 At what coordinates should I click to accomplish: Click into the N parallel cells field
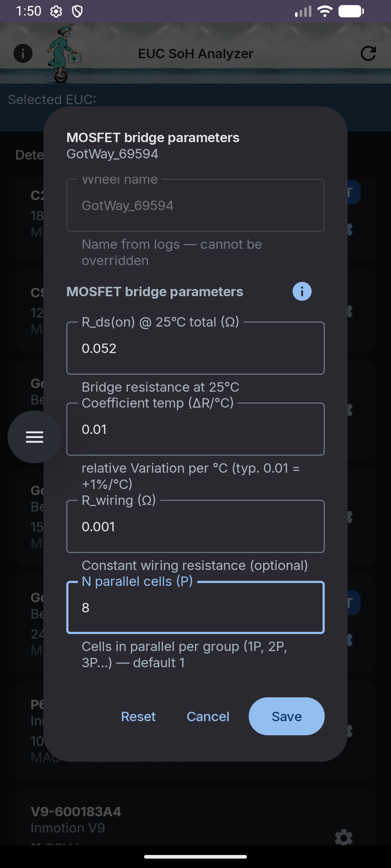(195, 607)
